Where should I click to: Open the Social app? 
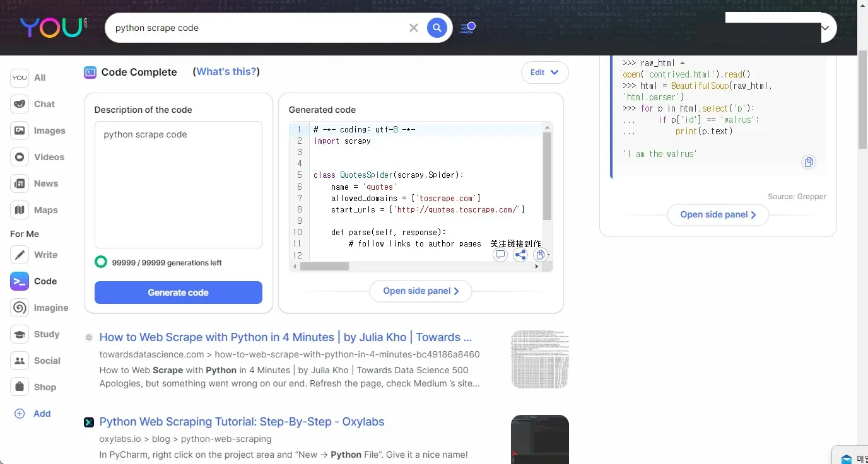(36, 361)
